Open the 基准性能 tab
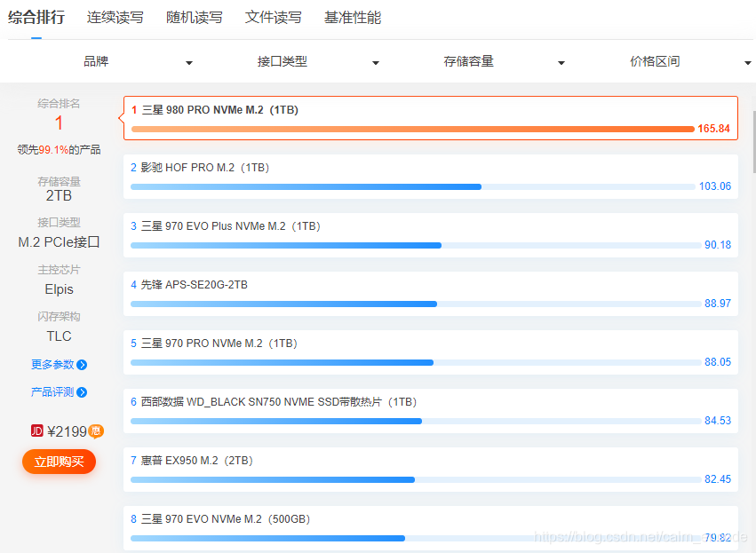The width and height of the screenshot is (756, 553). pos(353,18)
